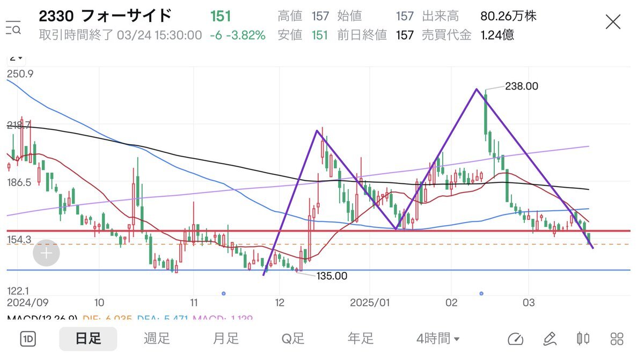
Task: Open the speedometer indicator icon
Action: 515,339
